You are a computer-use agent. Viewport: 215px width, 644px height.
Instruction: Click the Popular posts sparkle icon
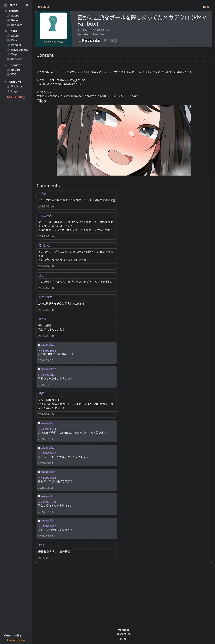click(x=9, y=45)
